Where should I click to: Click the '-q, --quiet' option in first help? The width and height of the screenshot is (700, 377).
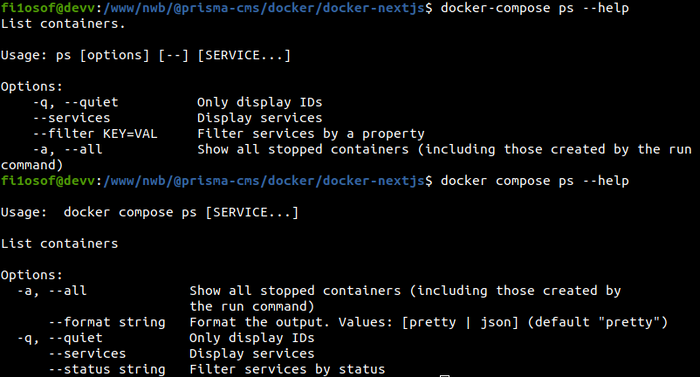75,102
